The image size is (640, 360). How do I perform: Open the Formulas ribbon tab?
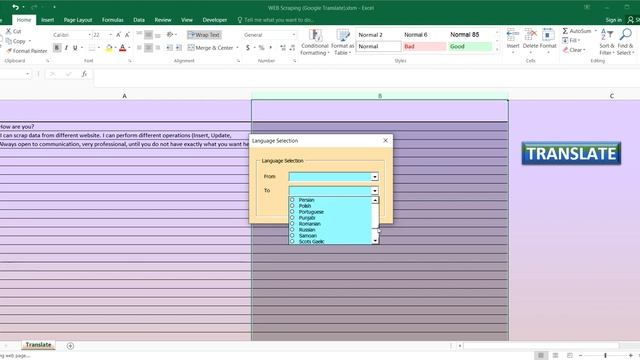[113, 20]
